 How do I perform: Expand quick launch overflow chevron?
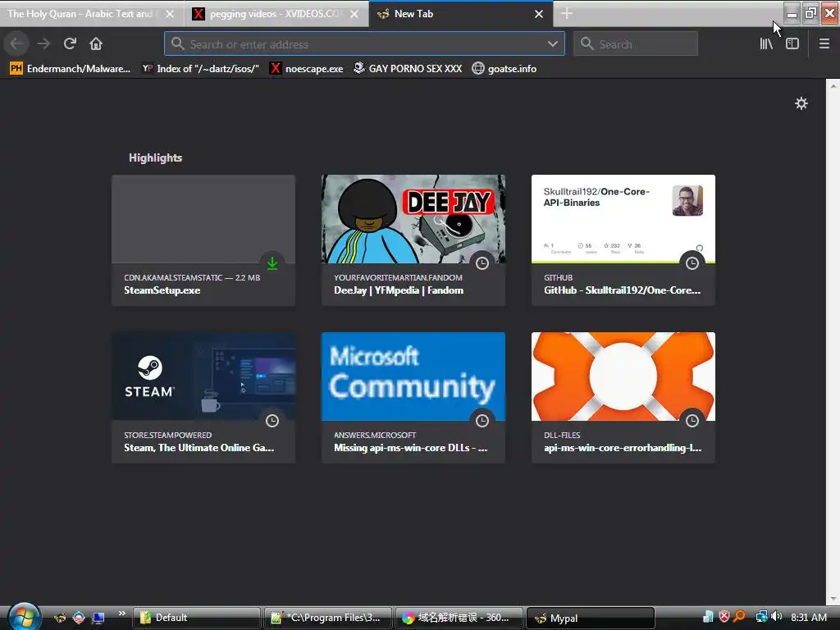(x=122, y=614)
